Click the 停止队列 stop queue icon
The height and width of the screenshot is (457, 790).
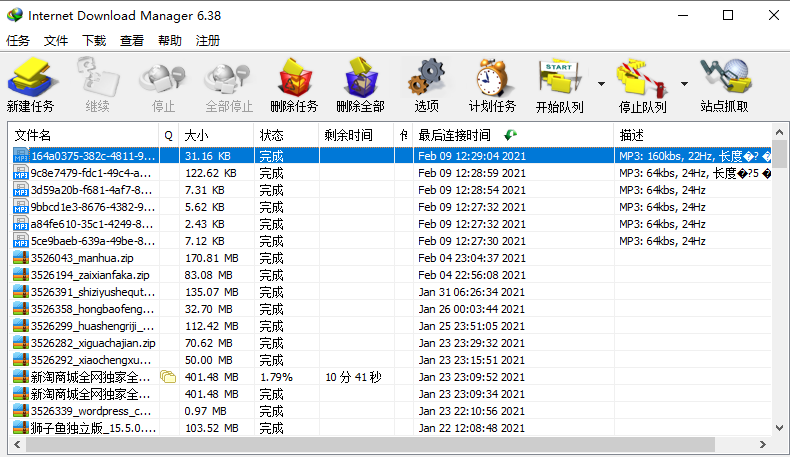642,78
